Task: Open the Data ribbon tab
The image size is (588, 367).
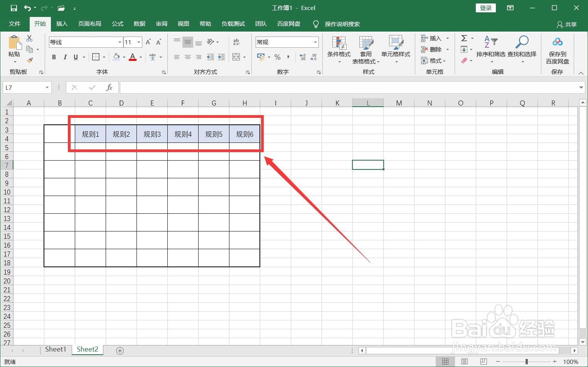Action: (139, 24)
